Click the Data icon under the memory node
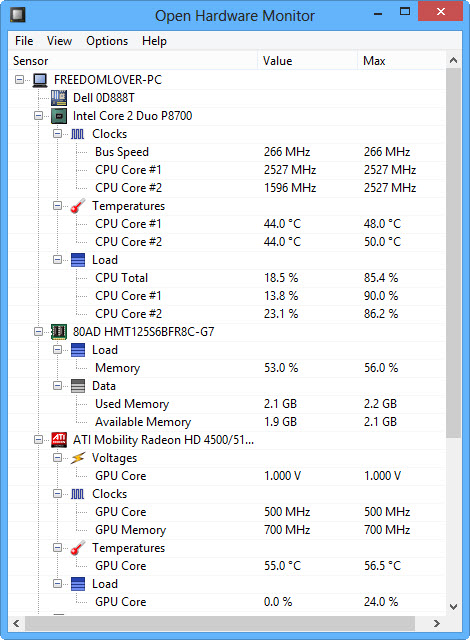Image resolution: width=470 pixels, height=640 pixels. pyautogui.click(x=78, y=386)
